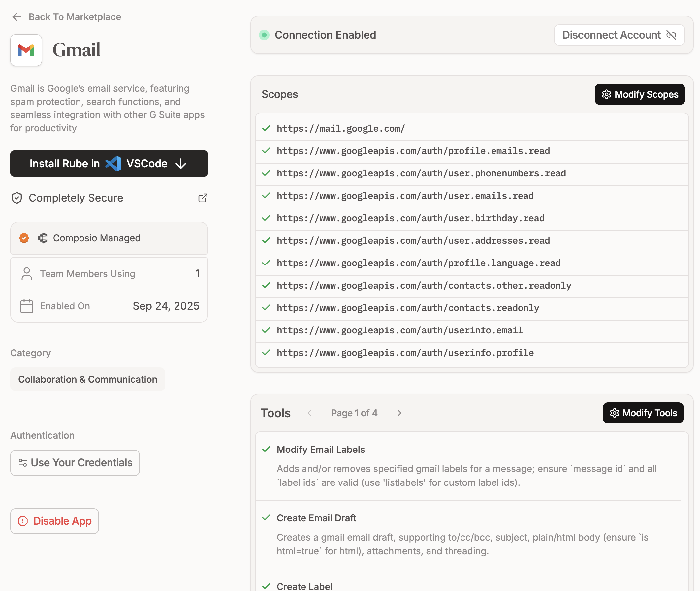Click Back To Marketplace link

click(75, 17)
